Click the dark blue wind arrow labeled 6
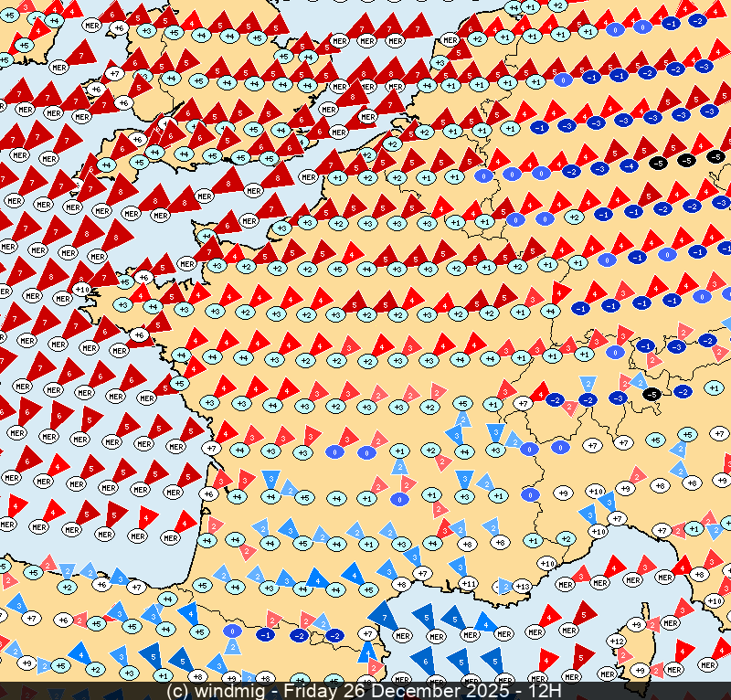This screenshot has width=731, height=700. pos(423,658)
